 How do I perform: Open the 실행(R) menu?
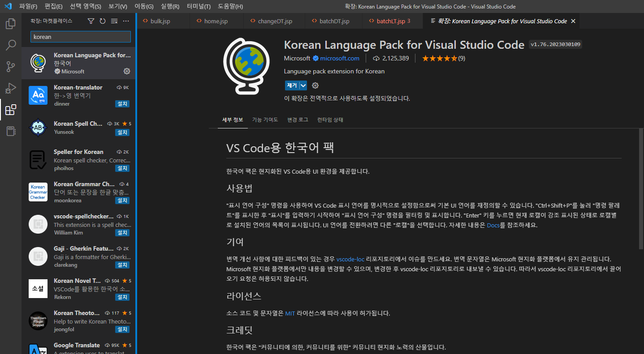point(170,6)
